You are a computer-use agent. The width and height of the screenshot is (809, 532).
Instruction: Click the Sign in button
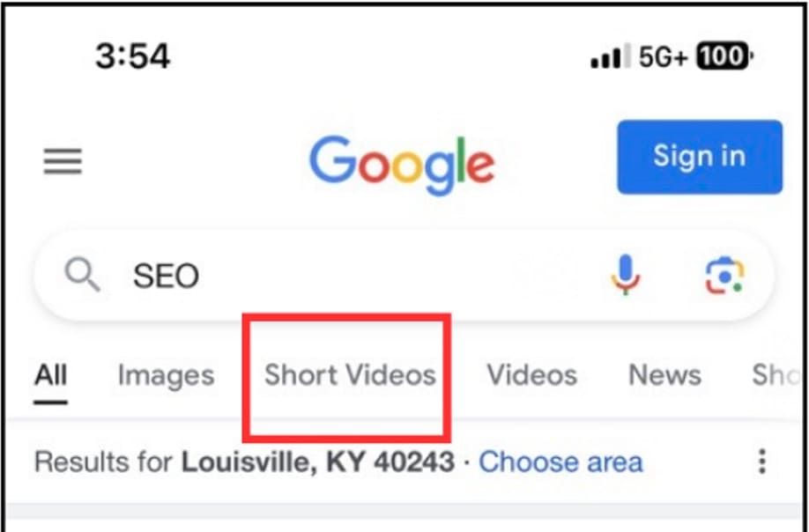(x=700, y=157)
